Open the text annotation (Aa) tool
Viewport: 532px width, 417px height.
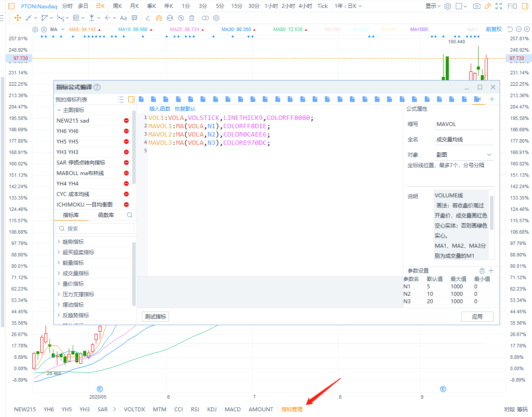point(123,18)
